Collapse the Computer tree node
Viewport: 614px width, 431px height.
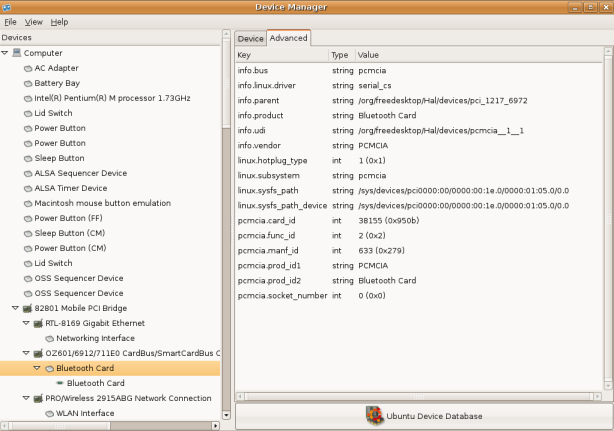[x=6, y=53]
